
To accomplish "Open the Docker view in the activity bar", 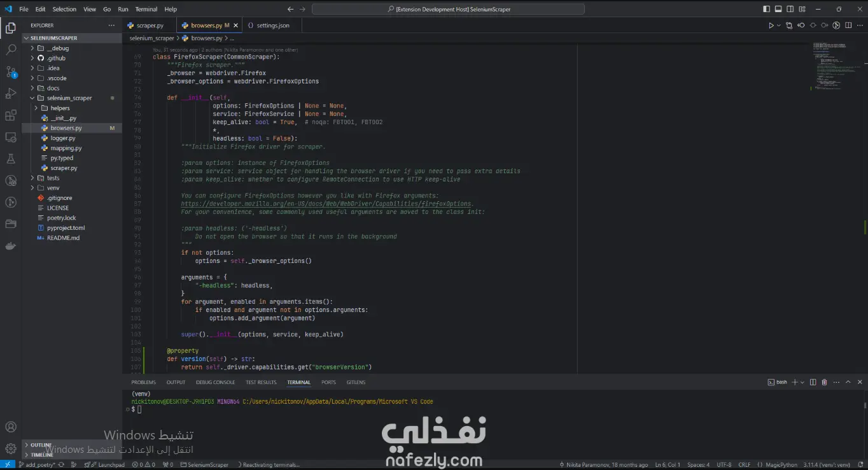I will tap(11, 246).
